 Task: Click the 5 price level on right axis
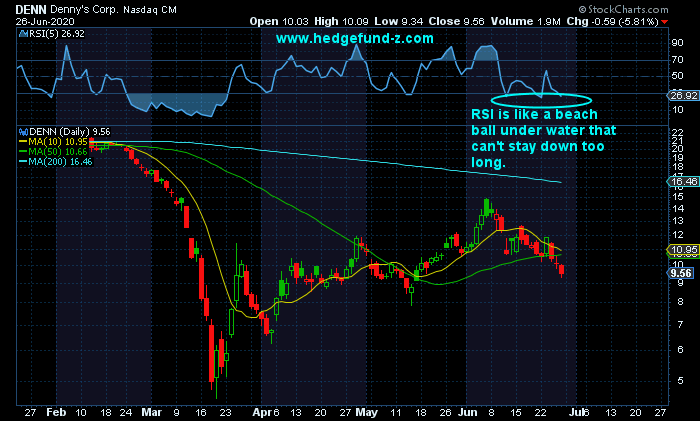(680, 381)
